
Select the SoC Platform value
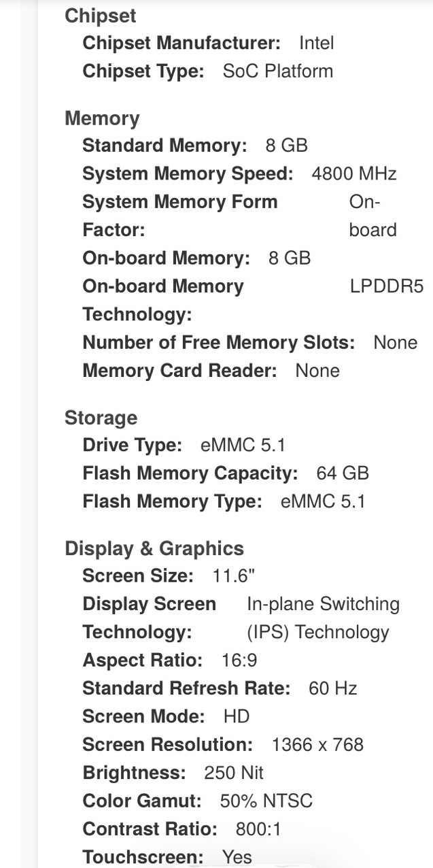(x=278, y=71)
